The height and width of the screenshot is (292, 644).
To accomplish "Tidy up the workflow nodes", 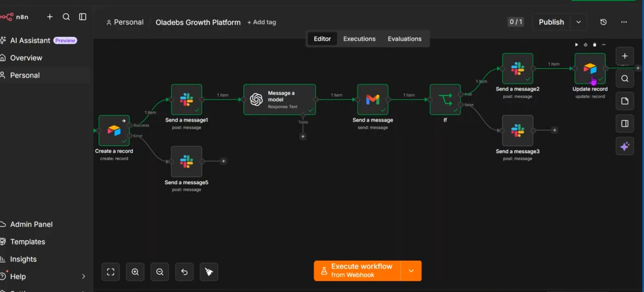I will point(209,272).
